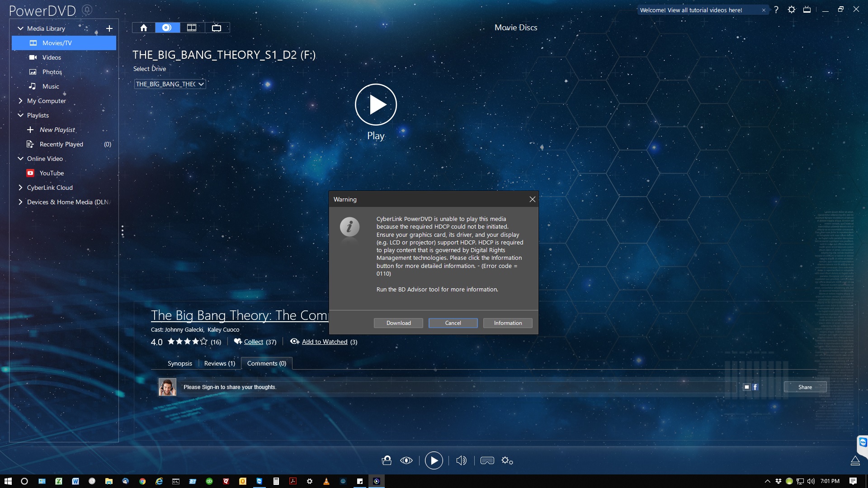Open PowerDVD help question mark
This screenshot has height=488, width=868.
click(x=776, y=9)
